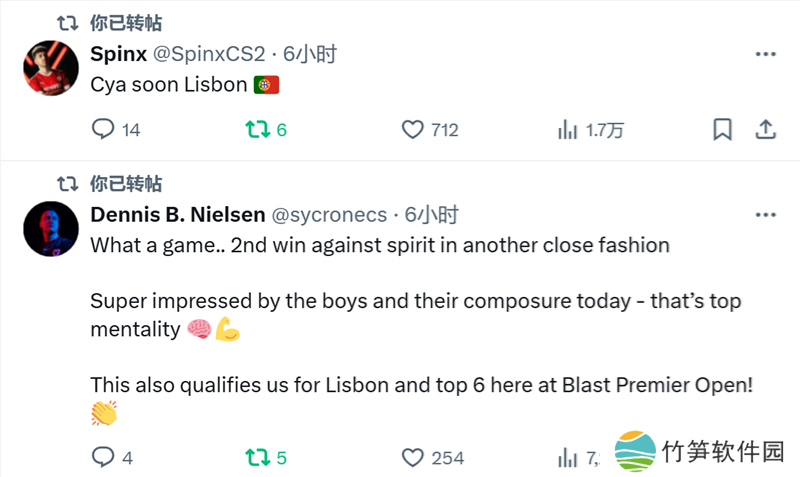800x477 pixels.
Task: Open @sycronecs handle link
Action: (x=329, y=215)
